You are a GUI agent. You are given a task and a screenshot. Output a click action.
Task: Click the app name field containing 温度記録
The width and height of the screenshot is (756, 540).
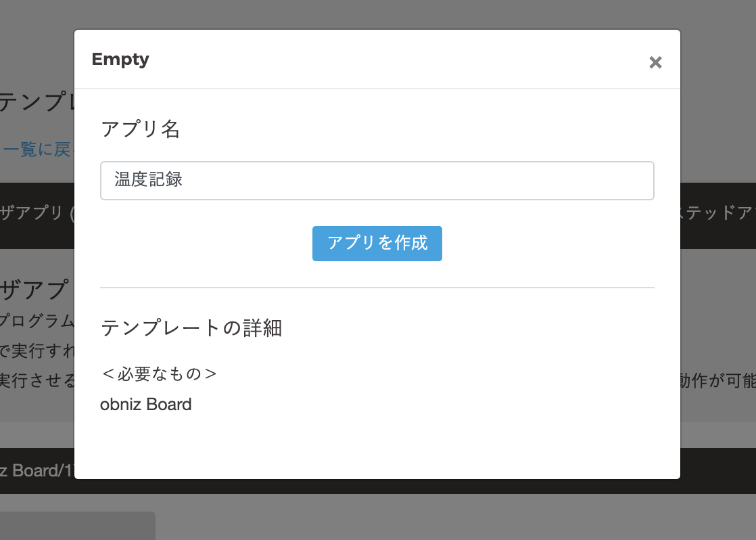(377, 181)
